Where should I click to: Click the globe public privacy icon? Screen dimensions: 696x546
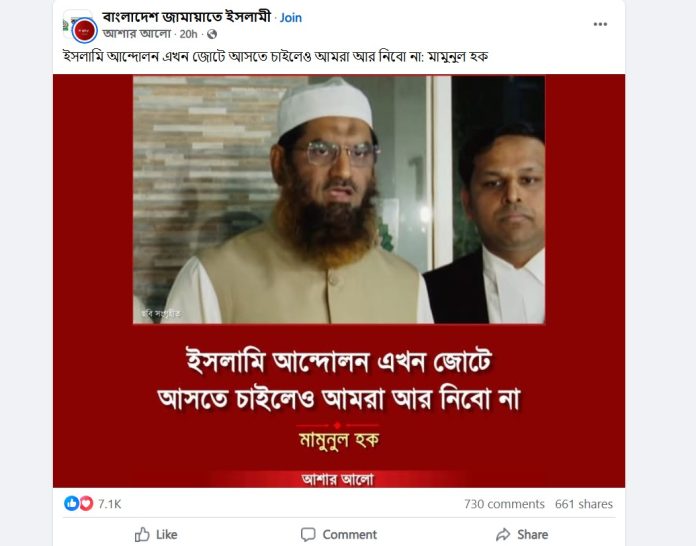coord(212,34)
